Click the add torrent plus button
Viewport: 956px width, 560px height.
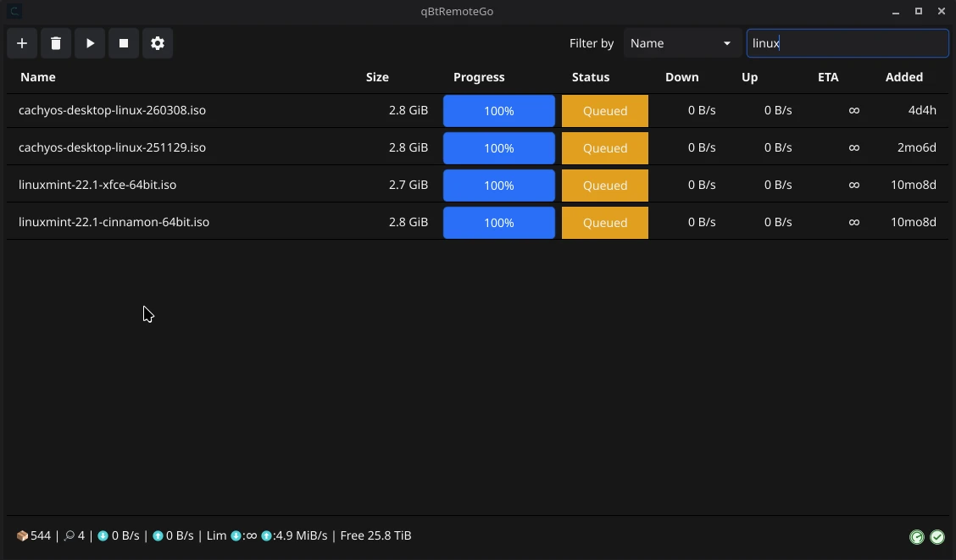22,43
